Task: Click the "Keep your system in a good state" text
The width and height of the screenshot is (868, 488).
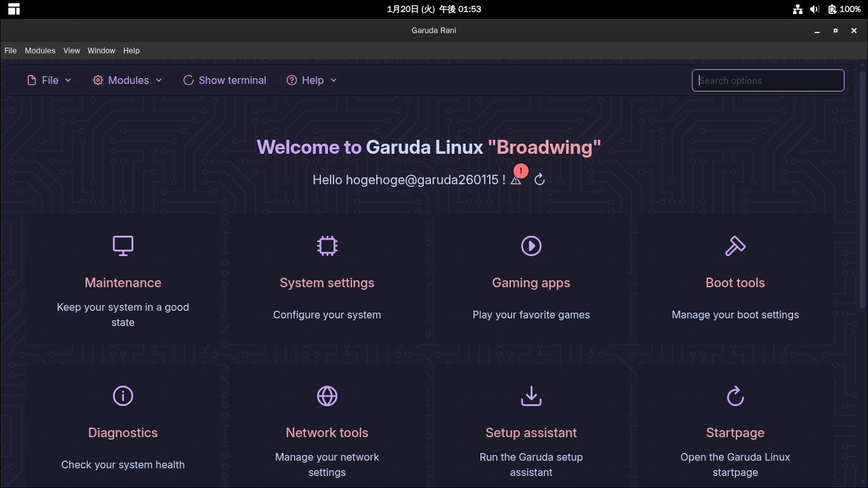Action: pos(123,315)
